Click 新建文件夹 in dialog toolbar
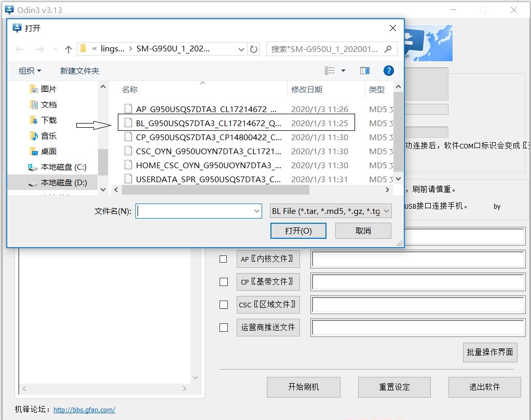Image resolution: width=531 pixels, height=420 pixels. coord(79,71)
